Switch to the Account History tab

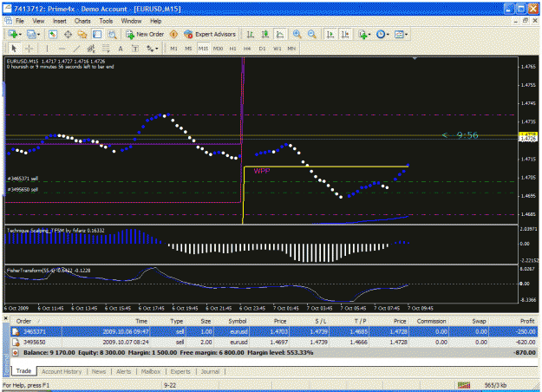62,371
